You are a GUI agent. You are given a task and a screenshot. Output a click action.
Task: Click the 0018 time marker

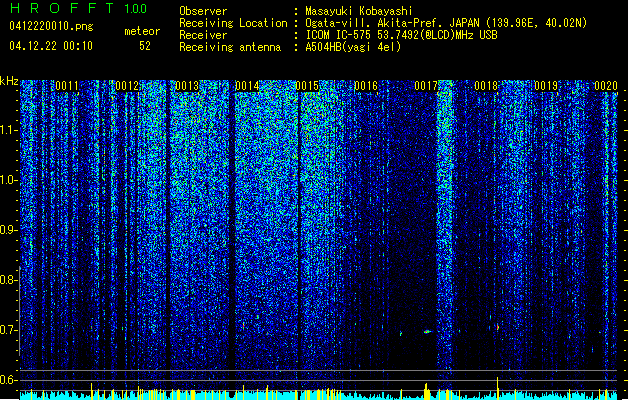[486, 86]
